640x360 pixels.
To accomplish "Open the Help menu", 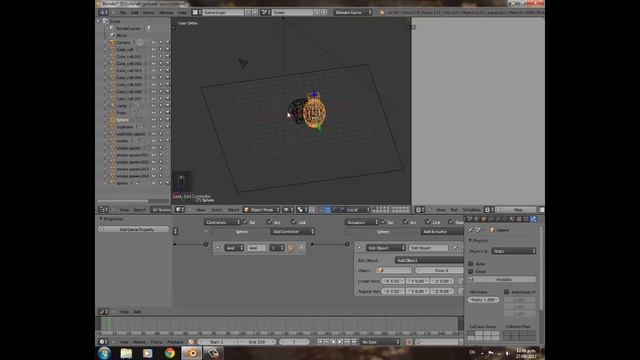I will pyautogui.click(x=182, y=13).
